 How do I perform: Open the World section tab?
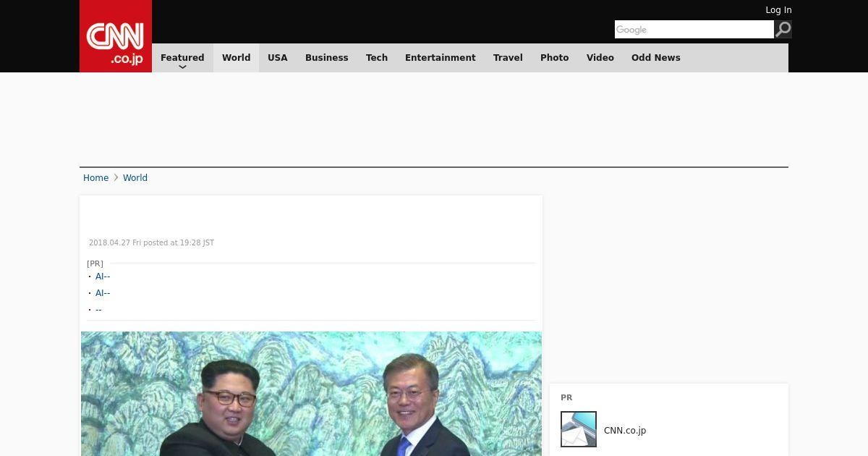pyautogui.click(x=236, y=58)
